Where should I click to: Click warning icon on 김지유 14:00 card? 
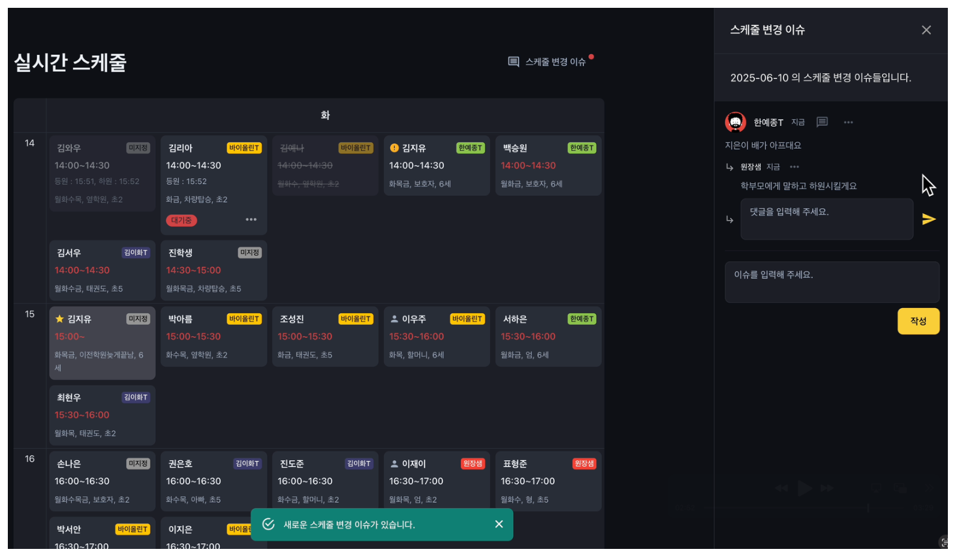(394, 148)
